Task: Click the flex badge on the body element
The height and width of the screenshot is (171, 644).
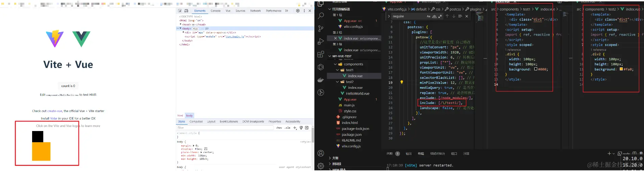Action: point(195,29)
